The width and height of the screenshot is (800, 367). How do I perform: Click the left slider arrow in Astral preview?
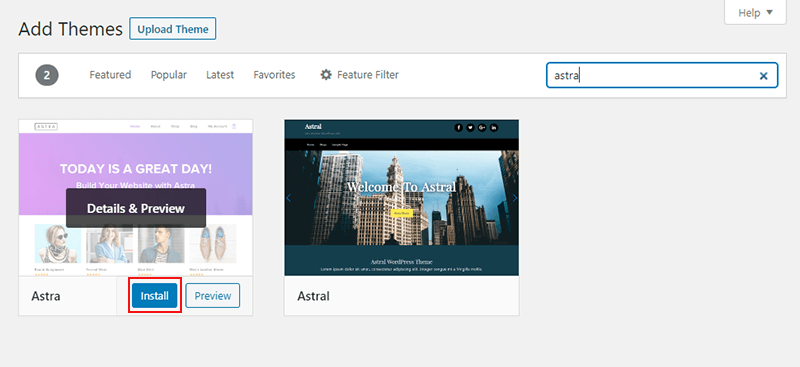289,198
